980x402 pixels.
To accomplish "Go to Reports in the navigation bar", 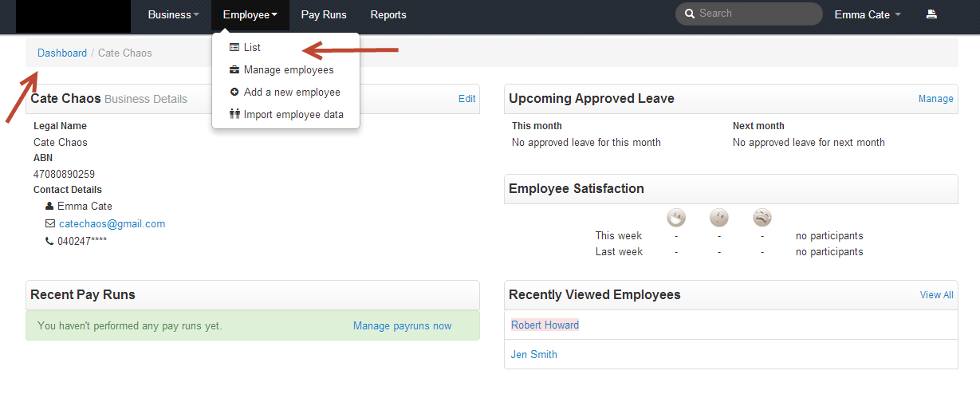I will click(x=388, y=14).
